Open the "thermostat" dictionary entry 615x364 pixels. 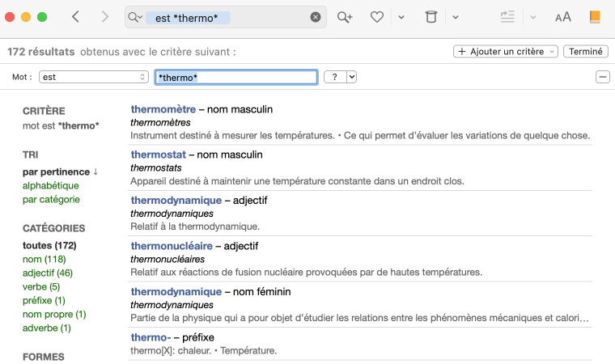tap(159, 154)
